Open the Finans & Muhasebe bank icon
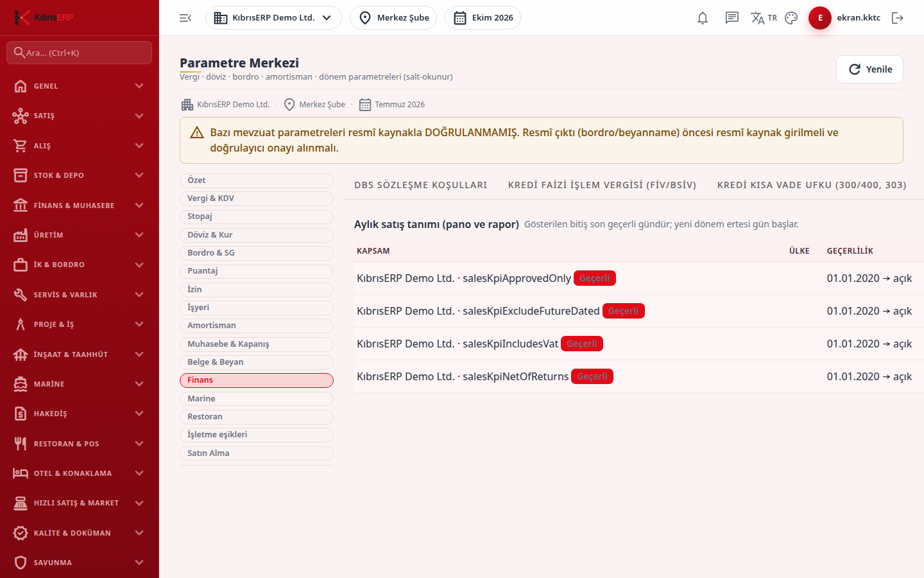The image size is (924, 578). [x=21, y=206]
